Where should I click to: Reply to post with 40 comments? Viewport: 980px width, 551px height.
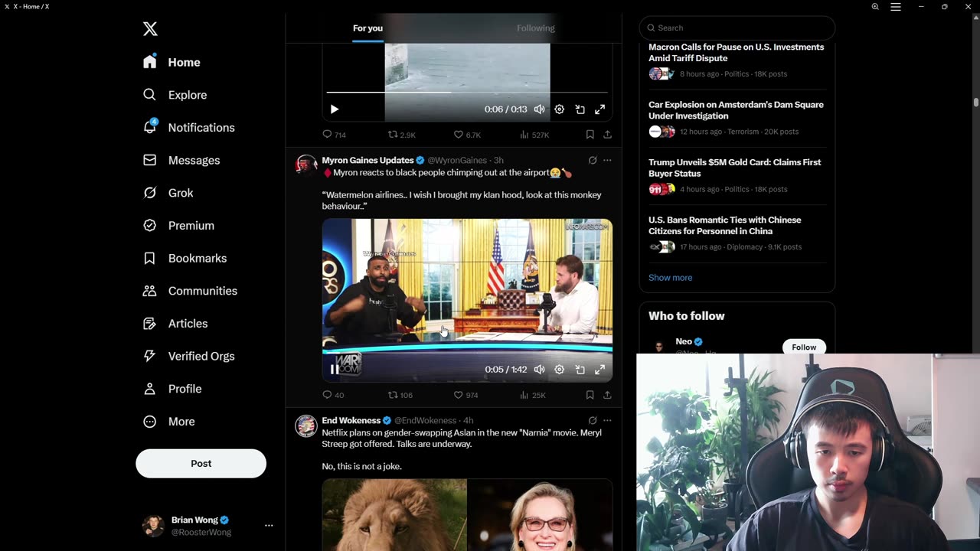tap(333, 395)
